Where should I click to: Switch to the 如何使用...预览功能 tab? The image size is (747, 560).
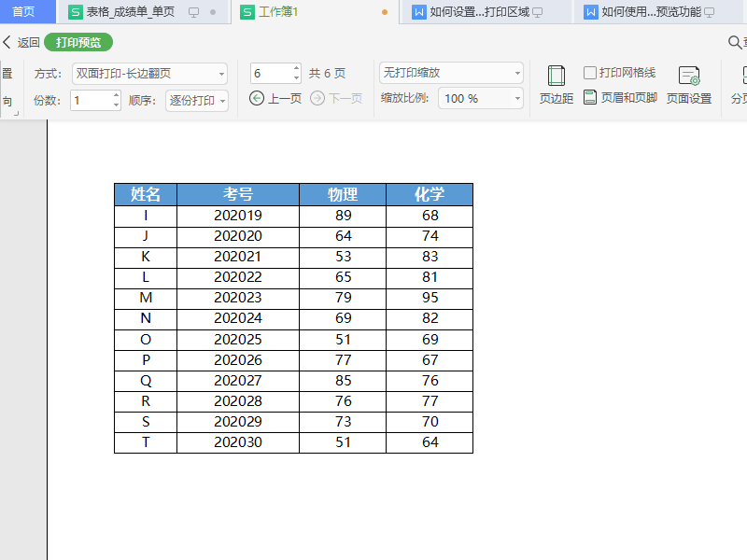pos(657,12)
